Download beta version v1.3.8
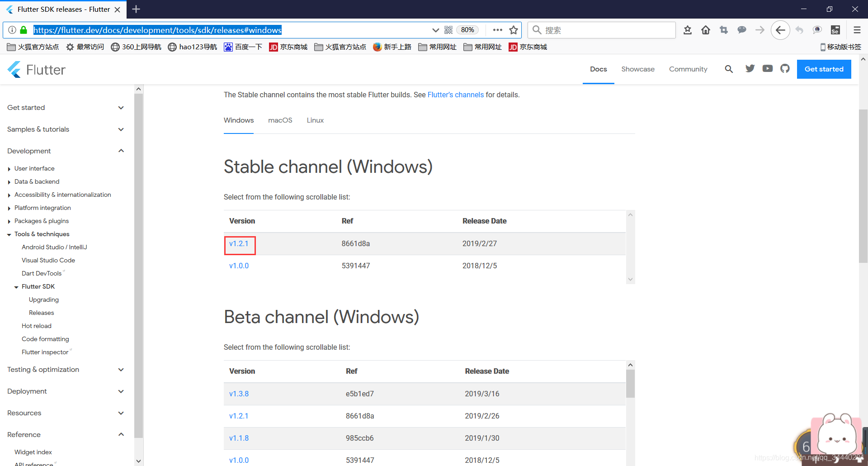Screen dimensions: 868x466 coord(239,394)
